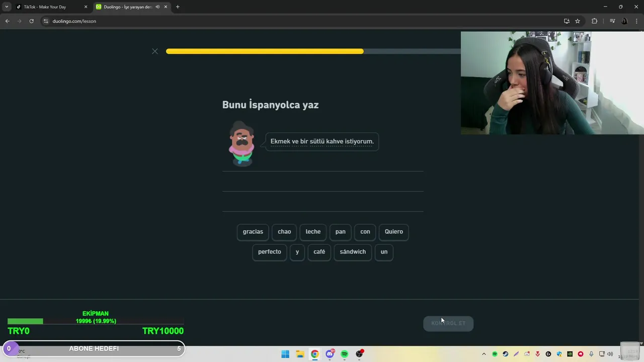Close the Duolingo tab

point(166,7)
